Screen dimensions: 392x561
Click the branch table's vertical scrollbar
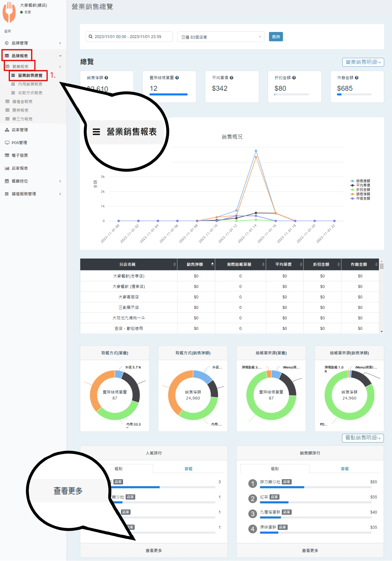coord(382,295)
